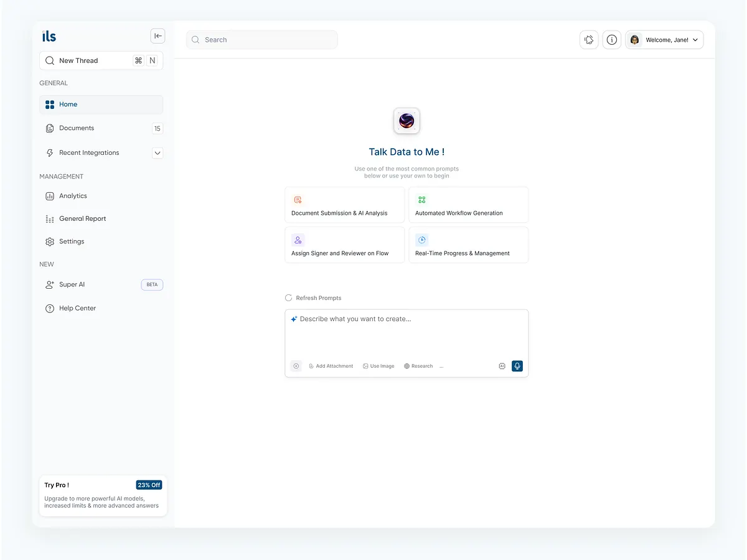Open the notifications bell icon
Image resolution: width=747 pixels, height=560 pixels.
[x=588, y=39]
